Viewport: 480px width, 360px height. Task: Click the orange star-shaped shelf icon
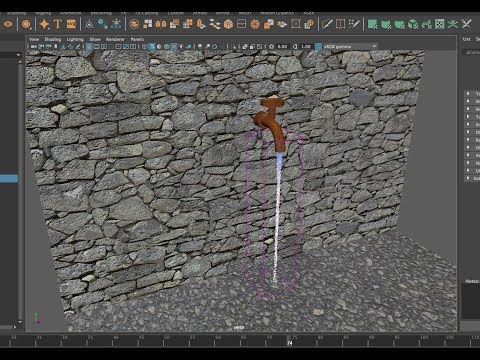(44, 24)
